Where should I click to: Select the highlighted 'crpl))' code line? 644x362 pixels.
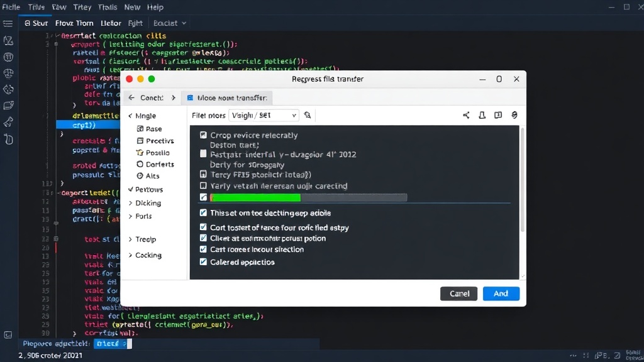click(x=88, y=125)
